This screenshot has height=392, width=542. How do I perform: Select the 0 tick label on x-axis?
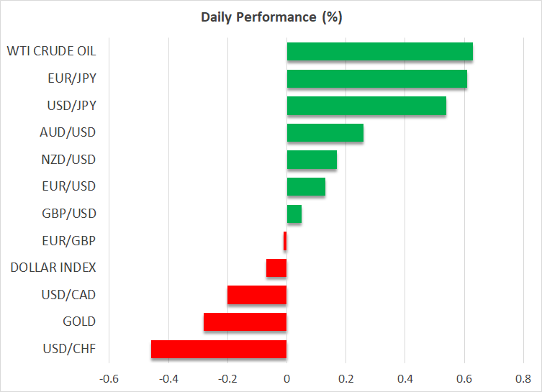286,378
